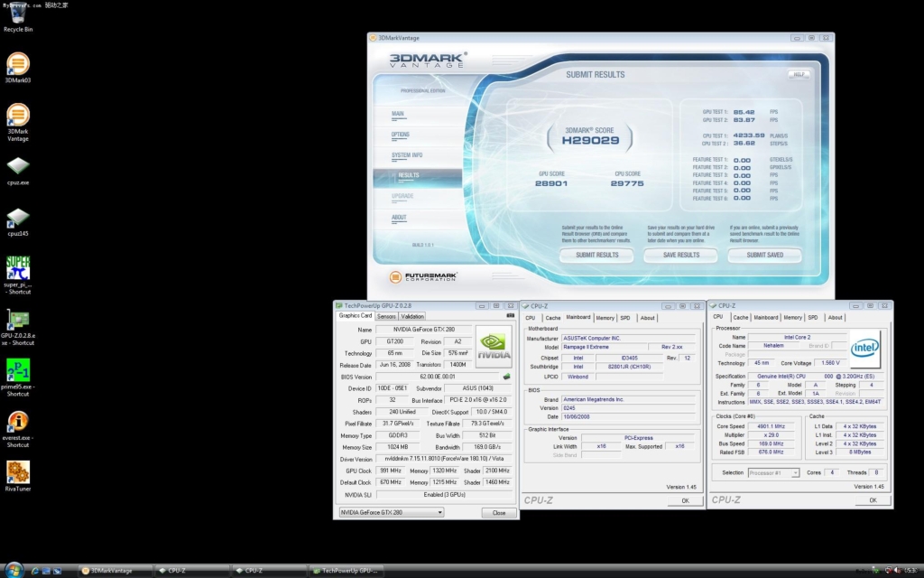Screen dimensions: 924x578
Task: Select the GPU-Z.0.2.8.exe desktop shortcut
Action: [x=18, y=327]
